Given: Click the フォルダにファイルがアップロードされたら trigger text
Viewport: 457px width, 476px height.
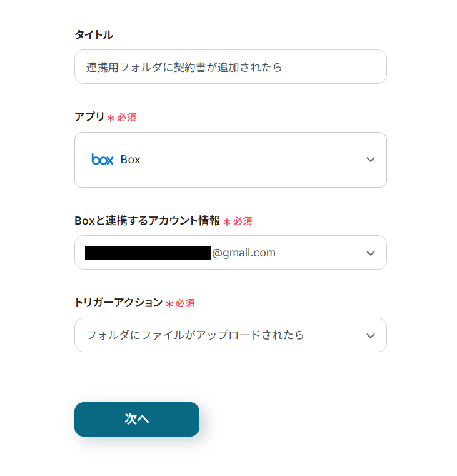Looking at the screenshot, I should click(x=195, y=335).
